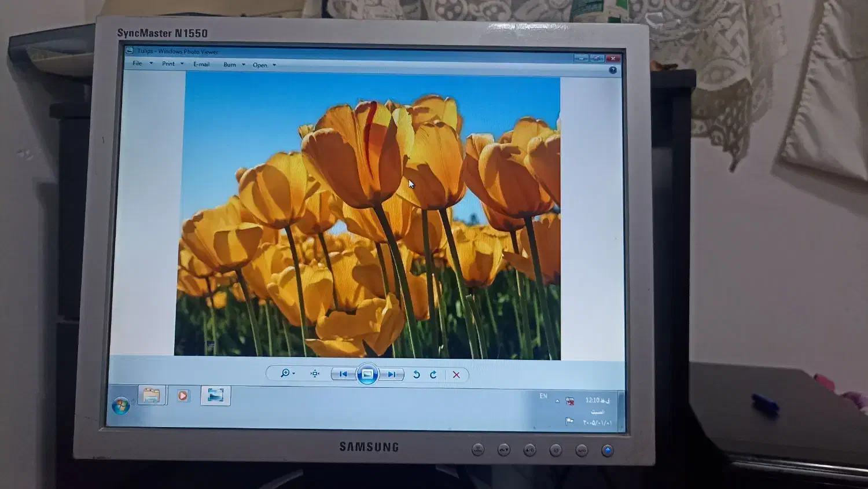
Task: Launch Windows Explorer from taskbar
Action: tap(152, 395)
